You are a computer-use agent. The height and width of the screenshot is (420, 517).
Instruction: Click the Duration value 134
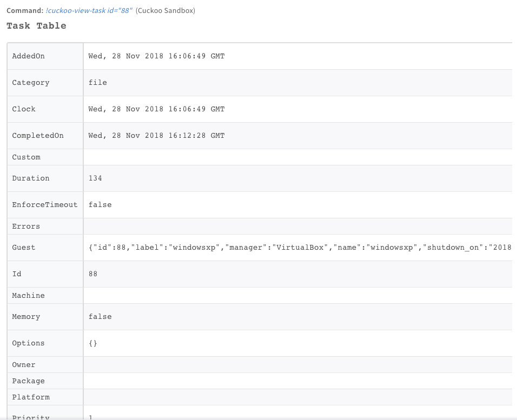[x=95, y=178]
